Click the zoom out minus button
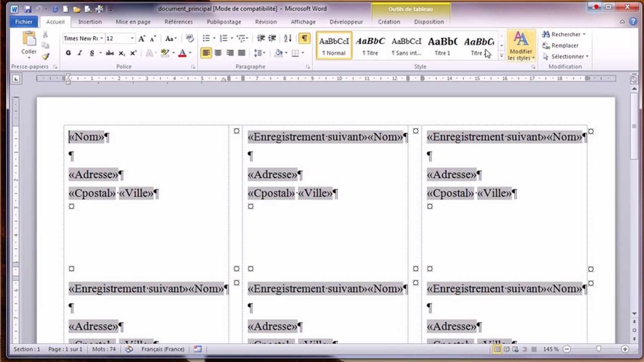This screenshot has height=362, width=644. point(567,349)
